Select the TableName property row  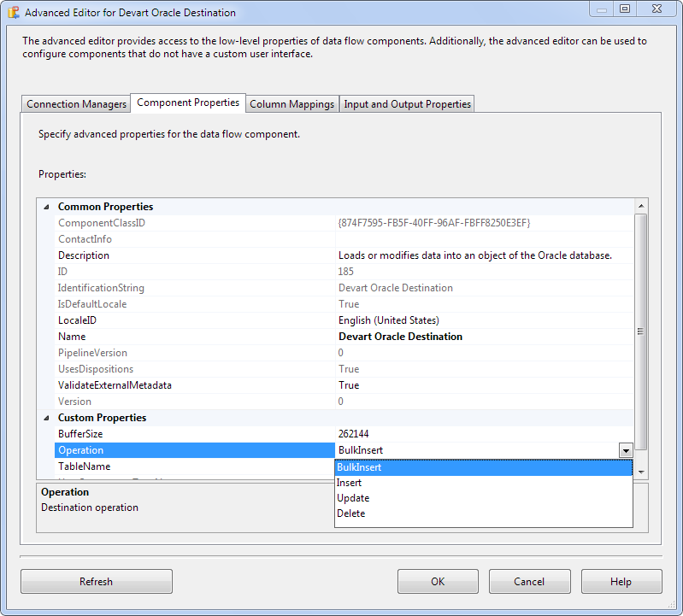coord(195,466)
